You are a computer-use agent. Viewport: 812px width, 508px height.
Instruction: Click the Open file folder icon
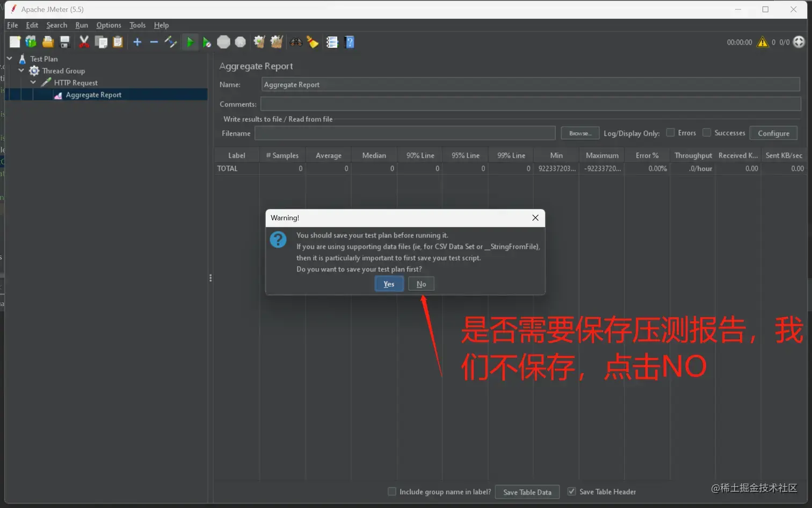click(x=48, y=42)
